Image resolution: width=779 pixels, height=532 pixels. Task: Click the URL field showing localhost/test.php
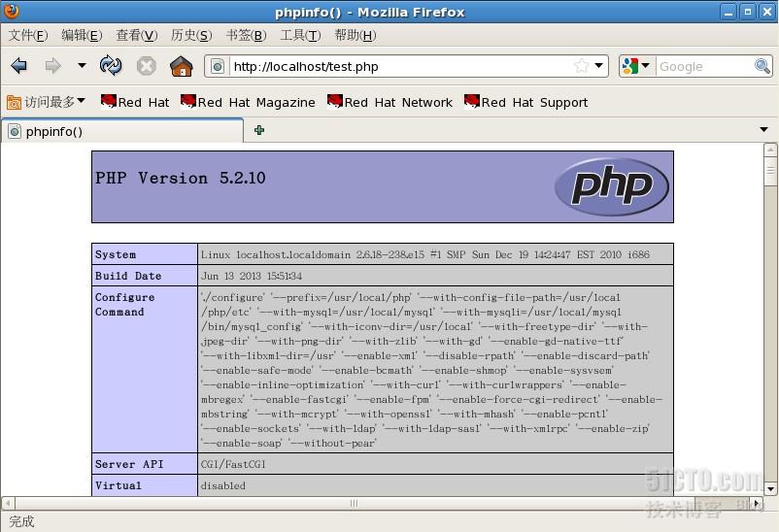click(400, 66)
